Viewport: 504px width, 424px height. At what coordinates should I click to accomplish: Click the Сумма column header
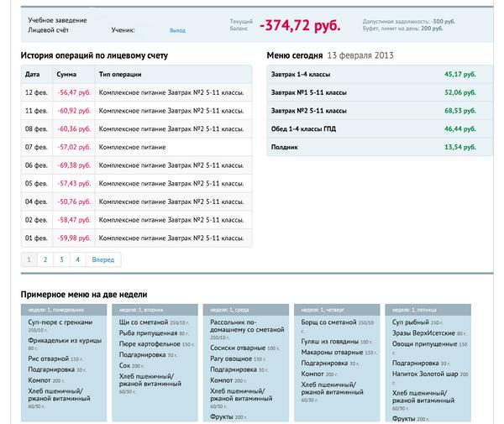pyautogui.click(x=66, y=75)
